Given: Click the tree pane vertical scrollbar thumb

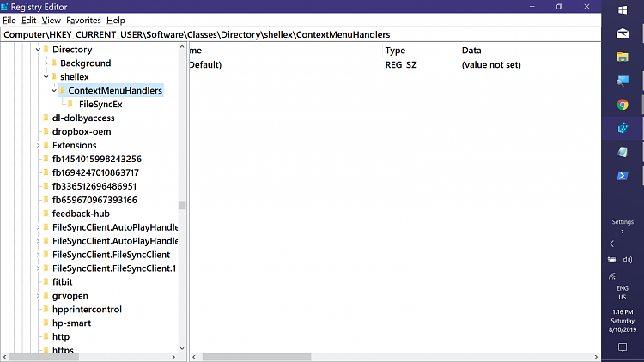Looking at the screenshot, I should pyautogui.click(x=182, y=205).
